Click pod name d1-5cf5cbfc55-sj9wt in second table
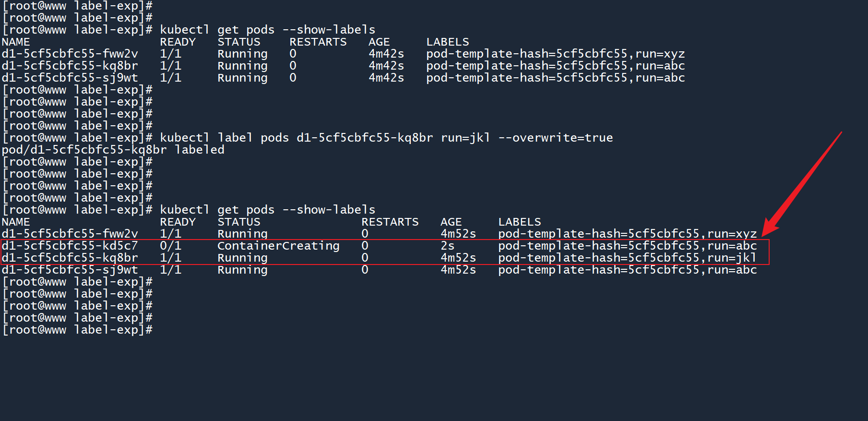Image resolution: width=868 pixels, height=421 pixels. (x=70, y=270)
